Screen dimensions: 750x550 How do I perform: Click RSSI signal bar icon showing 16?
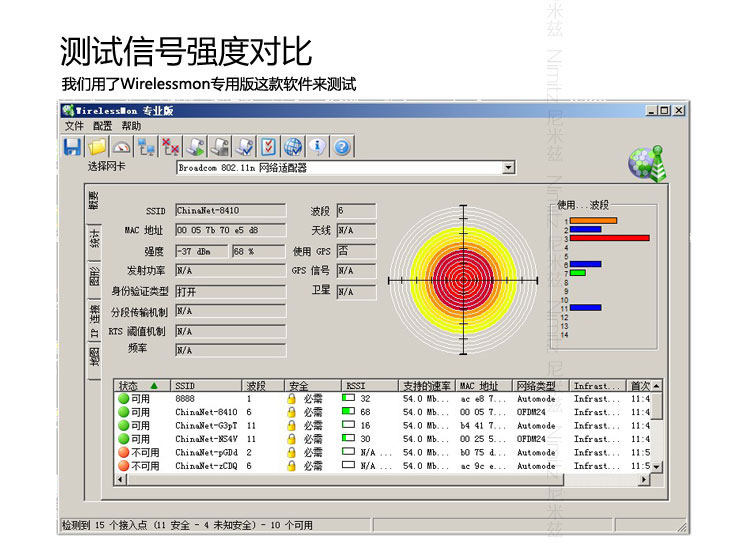click(x=348, y=424)
